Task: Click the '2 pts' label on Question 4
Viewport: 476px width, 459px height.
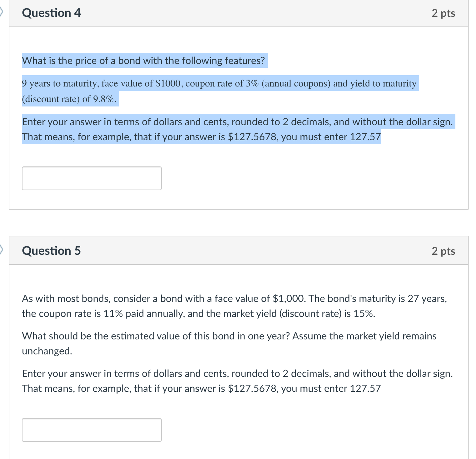Action: pos(444,13)
